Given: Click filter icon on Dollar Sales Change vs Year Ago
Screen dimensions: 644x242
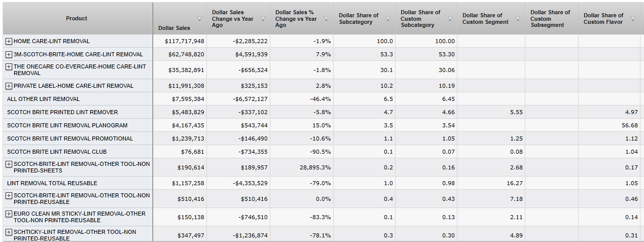Looking at the screenshot, I should 263,19.
